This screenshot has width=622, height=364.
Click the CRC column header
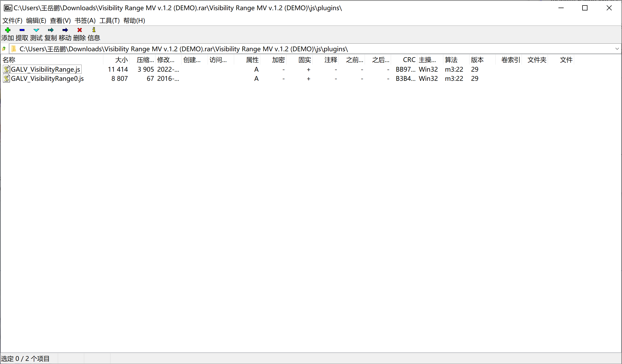pyautogui.click(x=404, y=60)
